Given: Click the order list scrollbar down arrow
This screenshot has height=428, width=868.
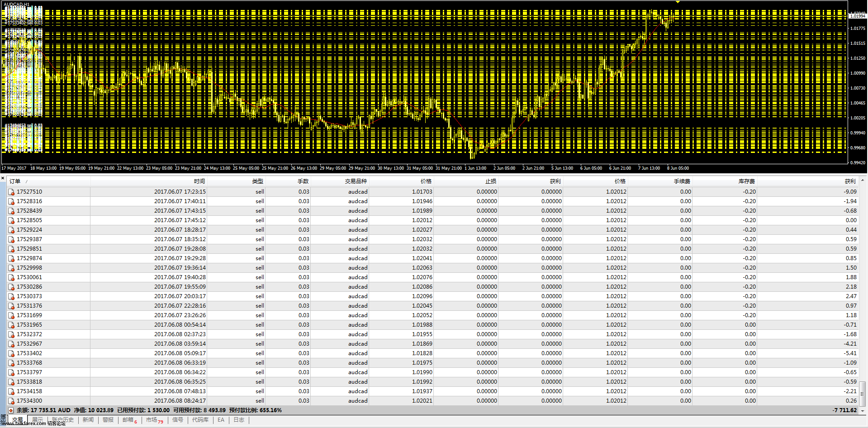Looking at the screenshot, I should click(x=863, y=411).
